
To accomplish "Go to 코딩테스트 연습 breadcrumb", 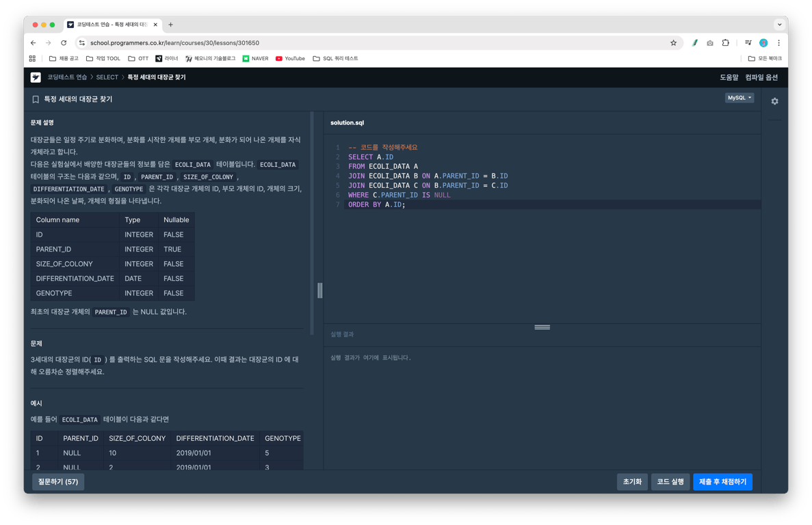I will (67, 77).
